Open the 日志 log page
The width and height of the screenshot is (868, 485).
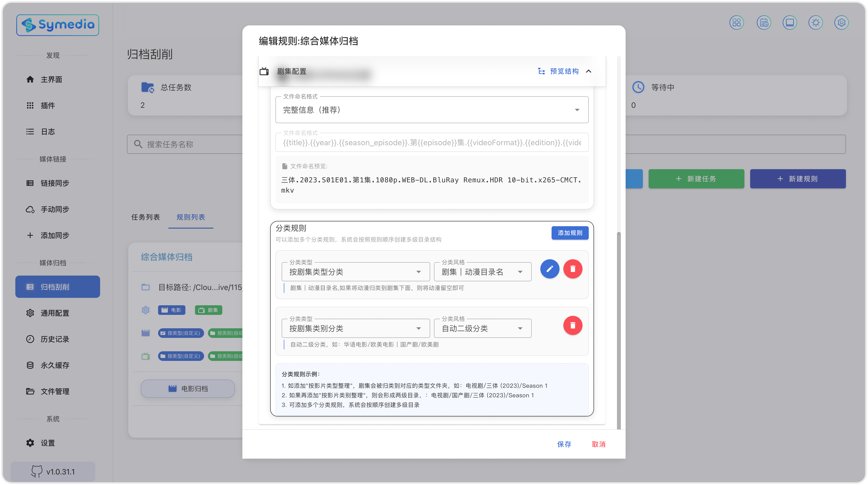[x=58, y=132]
